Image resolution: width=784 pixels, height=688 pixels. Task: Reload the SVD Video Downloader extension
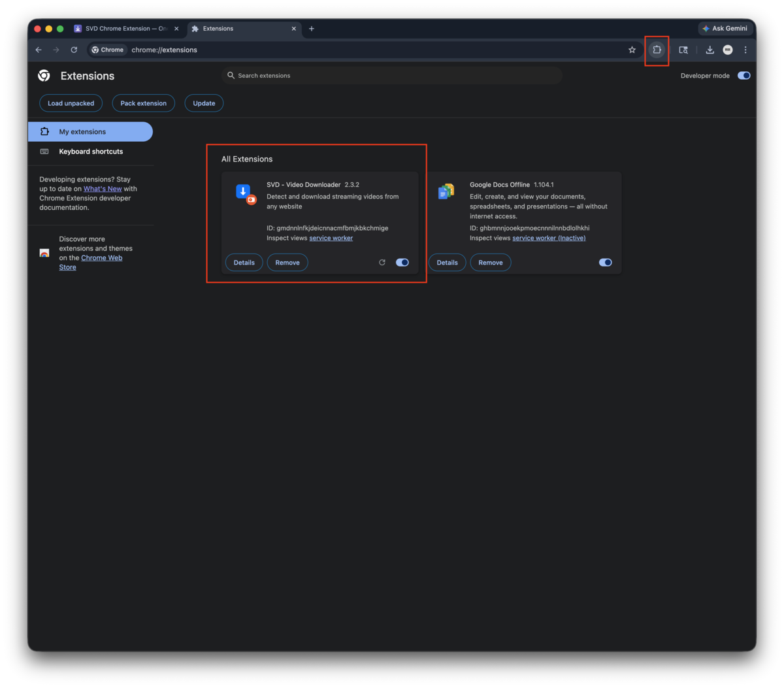pos(382,263)
